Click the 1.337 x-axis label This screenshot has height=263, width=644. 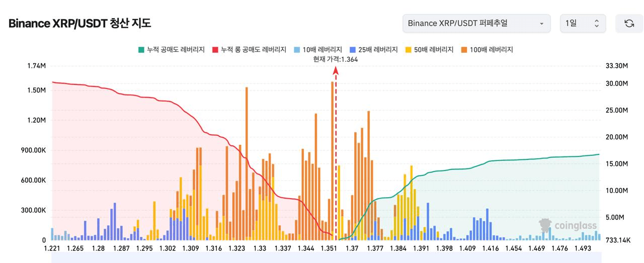[x=283, y=248]
